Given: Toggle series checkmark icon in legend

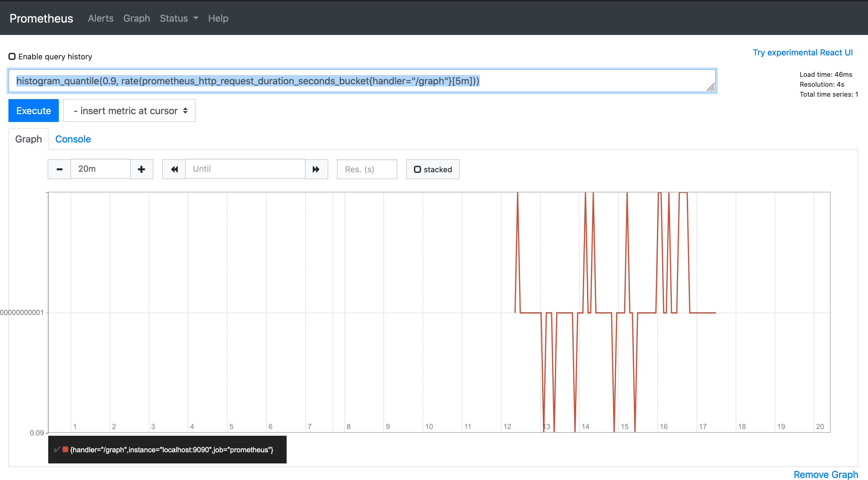Looking at the screenshot, I should [57, 449].
